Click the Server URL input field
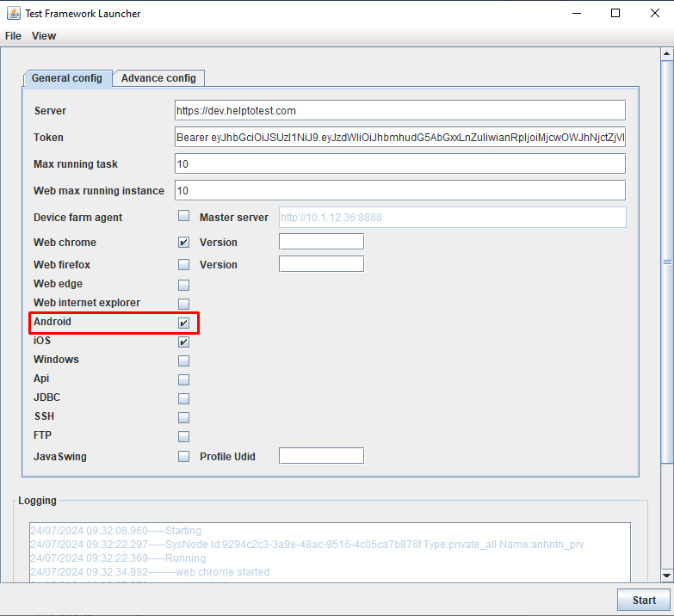Viewport: 674px width, 616px height. click(400, 110)
